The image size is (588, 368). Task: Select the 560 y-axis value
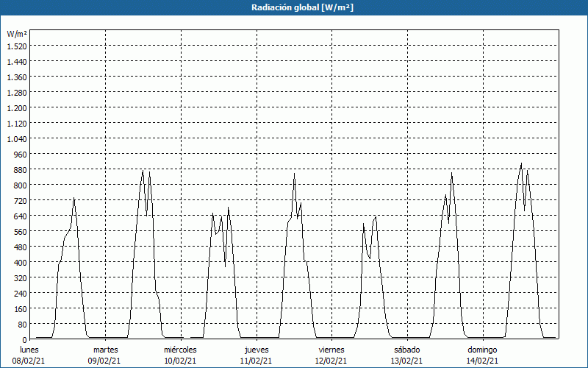click(x=21, y=232)
